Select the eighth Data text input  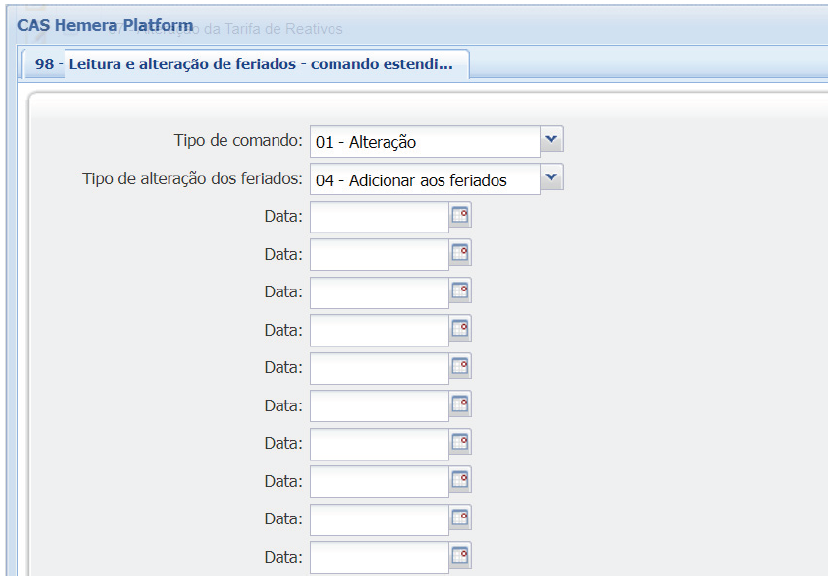[x=379, y=482]
